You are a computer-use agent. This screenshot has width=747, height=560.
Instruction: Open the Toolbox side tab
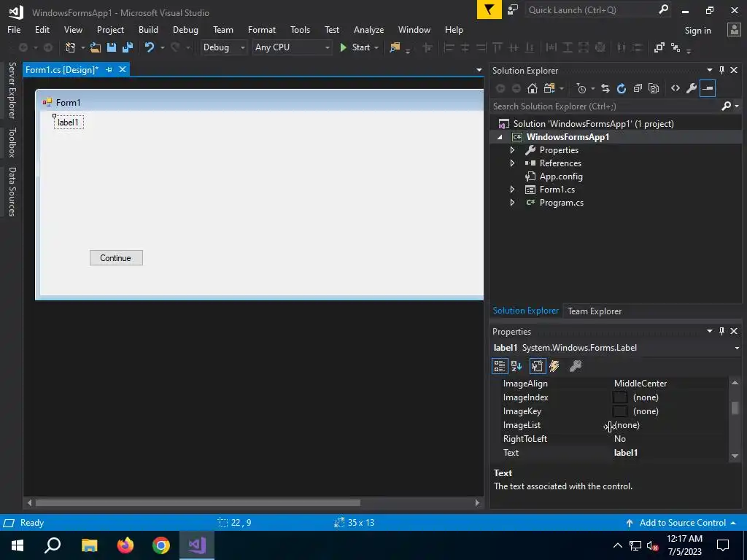click(x=12, y=142)
